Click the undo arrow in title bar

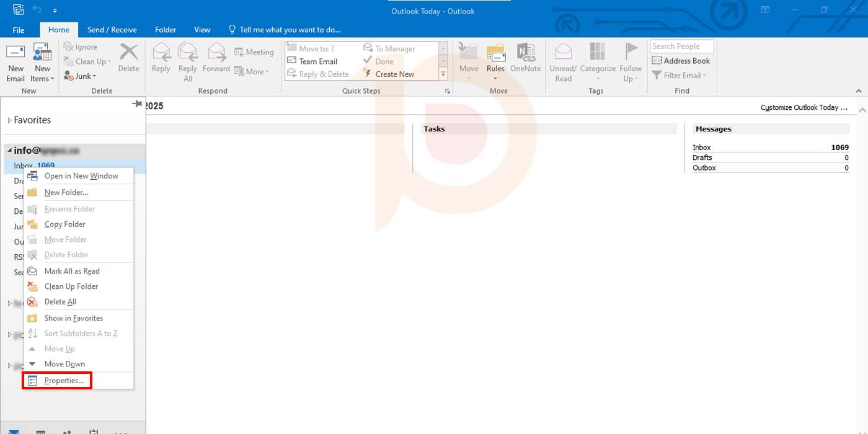37,11
